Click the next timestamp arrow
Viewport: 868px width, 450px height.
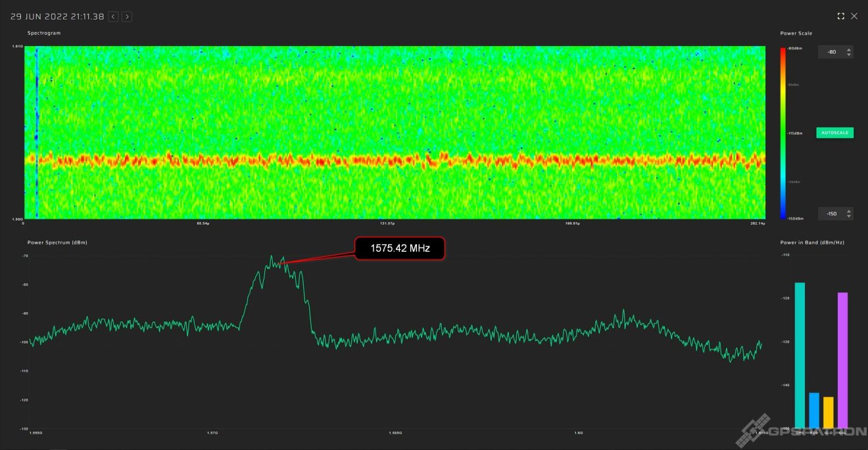coord(126,16)
